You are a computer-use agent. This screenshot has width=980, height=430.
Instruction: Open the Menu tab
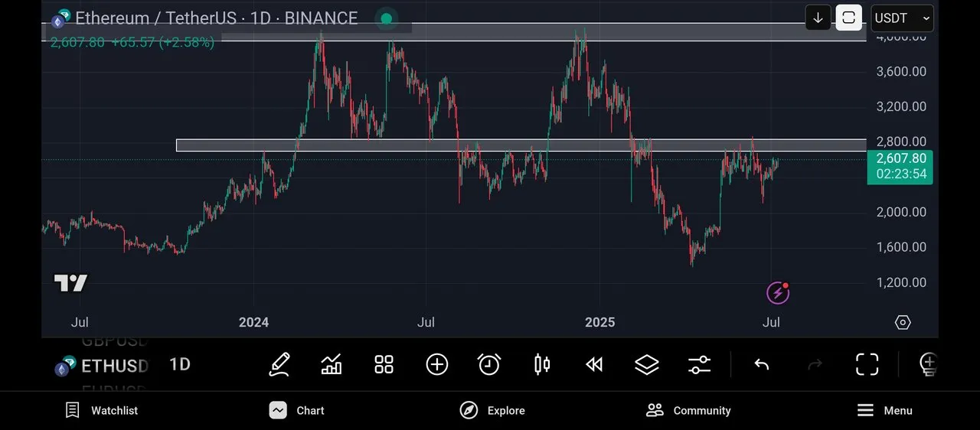pos(884,411)
